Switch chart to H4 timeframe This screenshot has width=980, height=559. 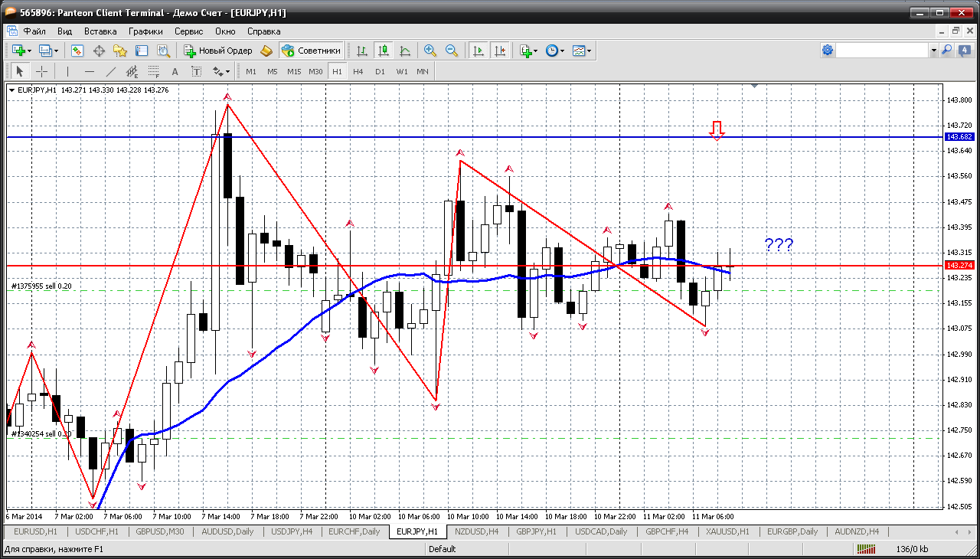pos(358,71)
